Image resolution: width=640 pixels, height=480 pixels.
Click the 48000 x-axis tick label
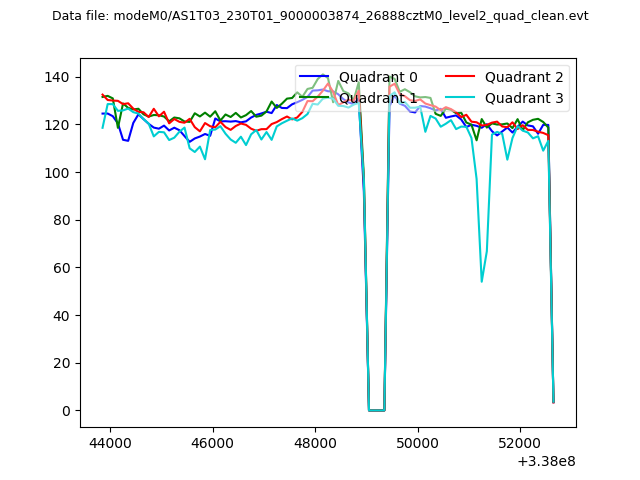(315, 443)
